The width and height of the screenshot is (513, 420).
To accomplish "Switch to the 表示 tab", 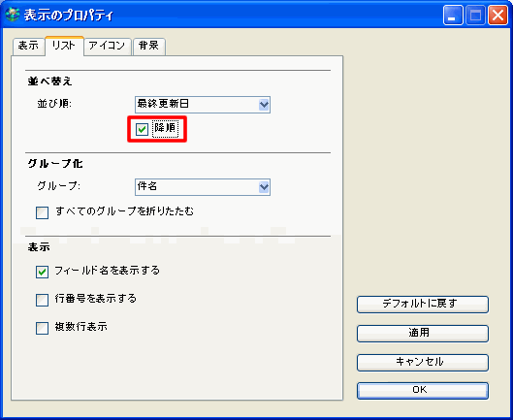I will pyautogui.click(x=28, y=47).
